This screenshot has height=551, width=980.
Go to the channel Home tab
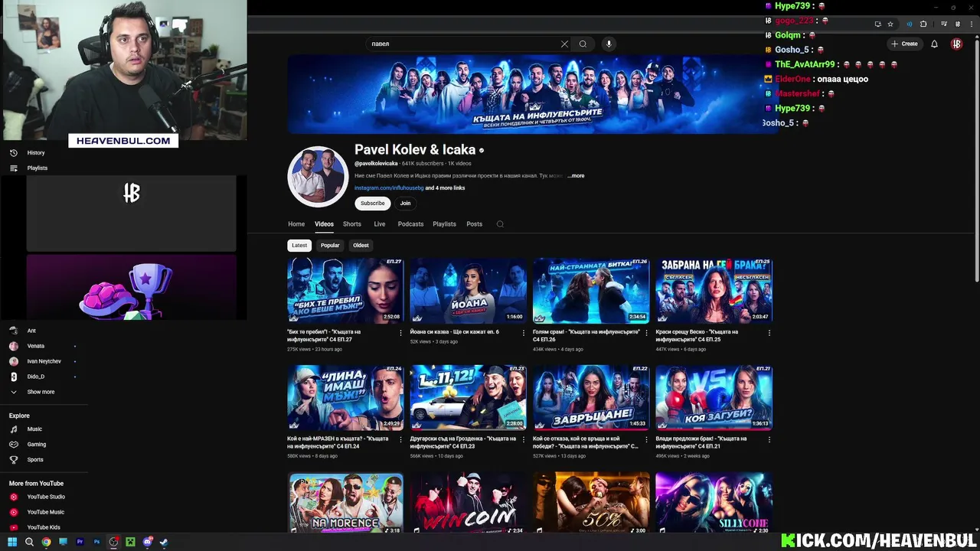296,224
